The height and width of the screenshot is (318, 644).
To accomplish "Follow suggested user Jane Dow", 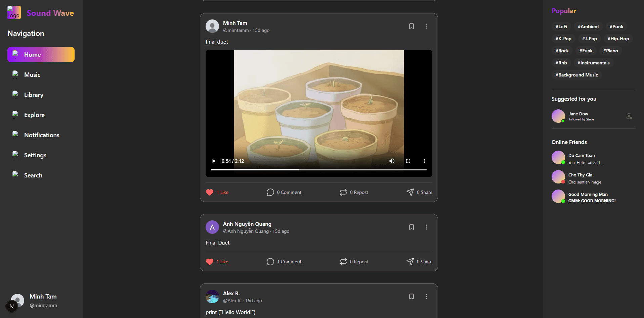I will (x=629, y=116).
